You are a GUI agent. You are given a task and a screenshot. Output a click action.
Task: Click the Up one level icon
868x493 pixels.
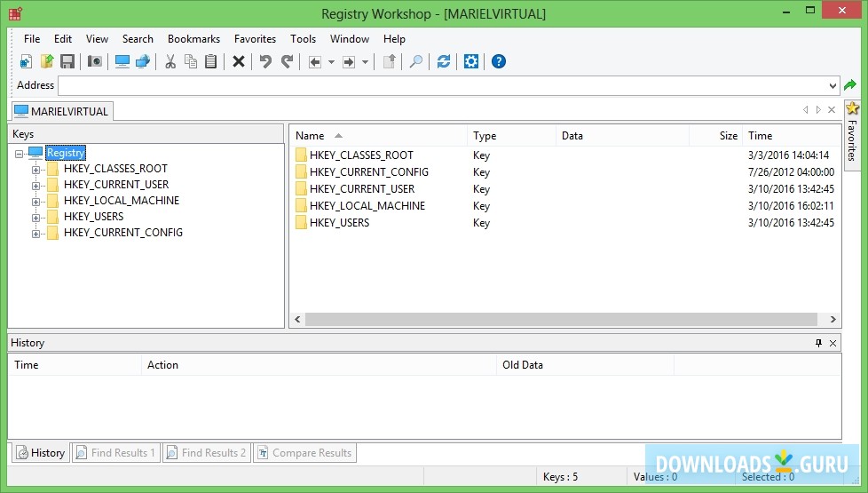coord(389,61)
